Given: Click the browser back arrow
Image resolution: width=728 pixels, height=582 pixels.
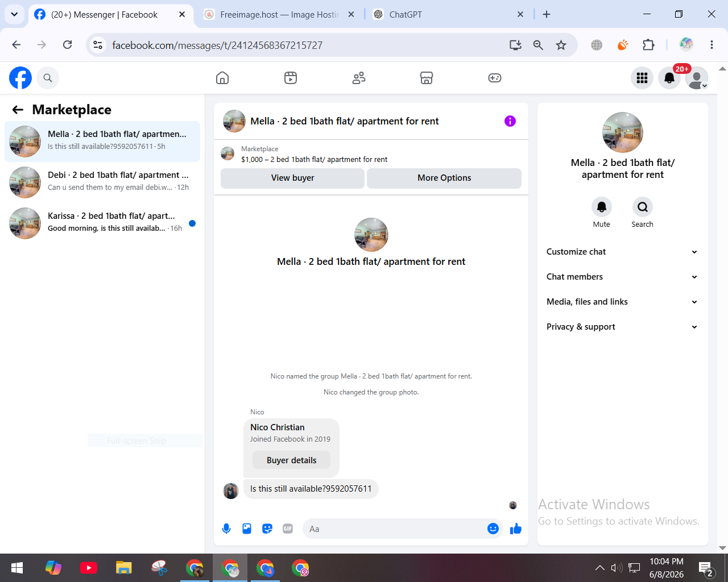Looking at the screenshot, I should tap(16, 45).
